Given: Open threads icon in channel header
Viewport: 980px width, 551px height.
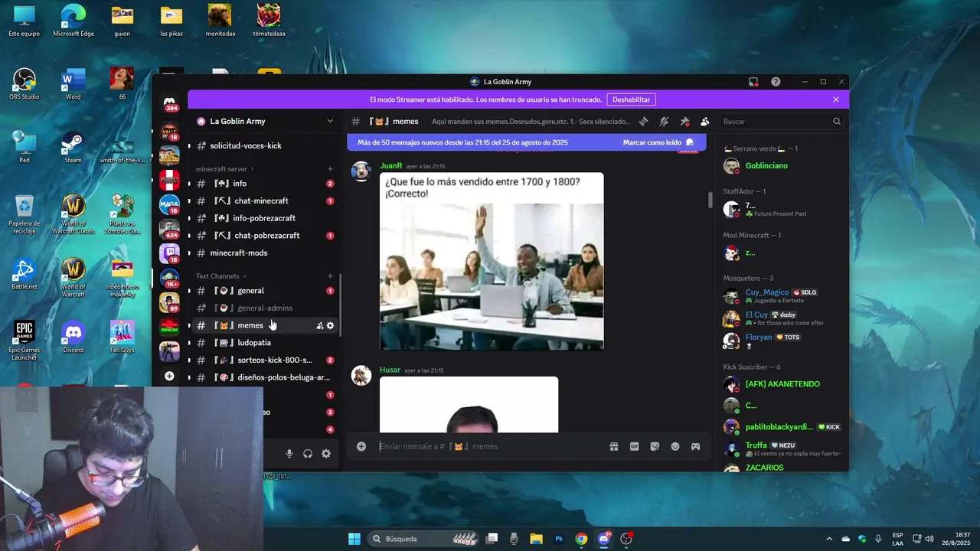Looking at the screenshot, I should [644, 122].
